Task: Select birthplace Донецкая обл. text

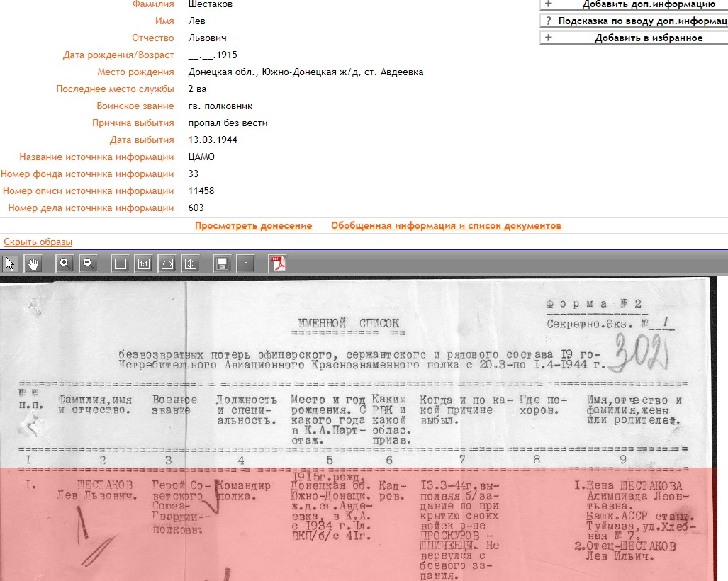Action: pos(306,72)
